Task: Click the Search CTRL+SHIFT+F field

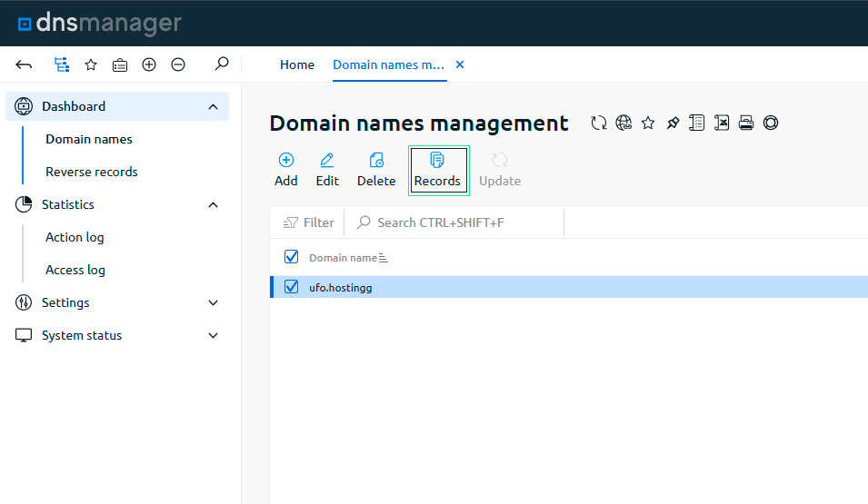Action: click(454, 222)
